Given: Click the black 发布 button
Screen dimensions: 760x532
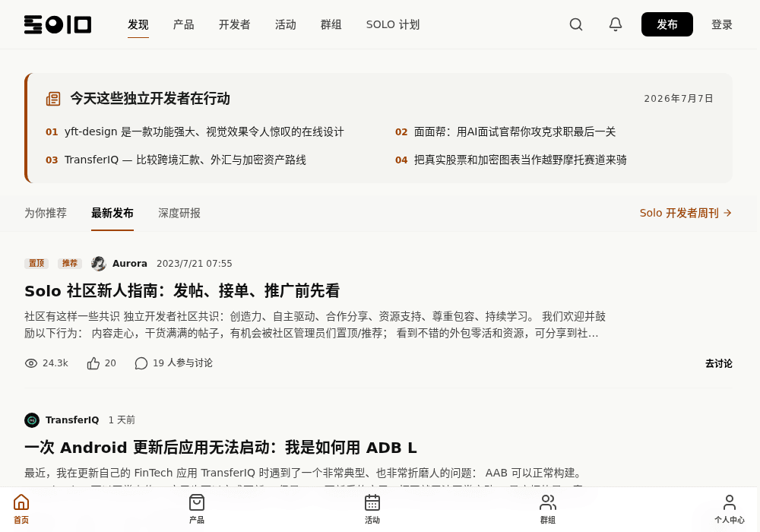Looking at the screenshot, I should pos(667,24).
